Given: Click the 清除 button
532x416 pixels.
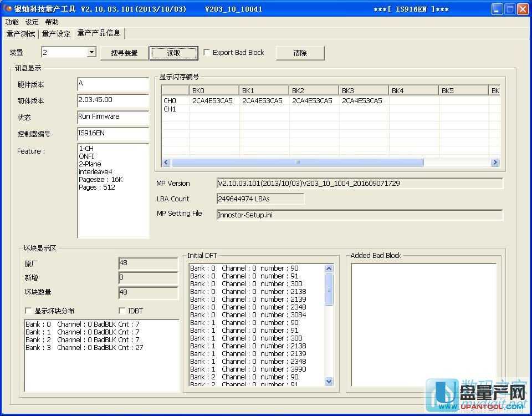Looking at the screenshot, I should pos(300,53).
